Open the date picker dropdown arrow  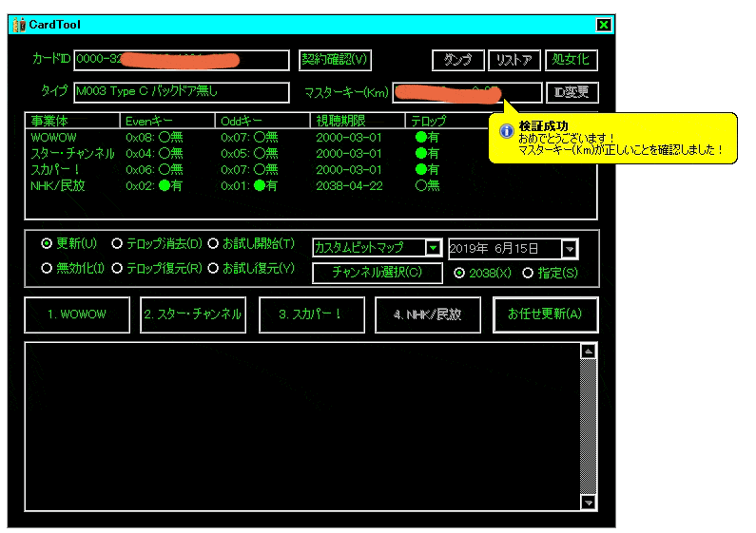[570, 249]
